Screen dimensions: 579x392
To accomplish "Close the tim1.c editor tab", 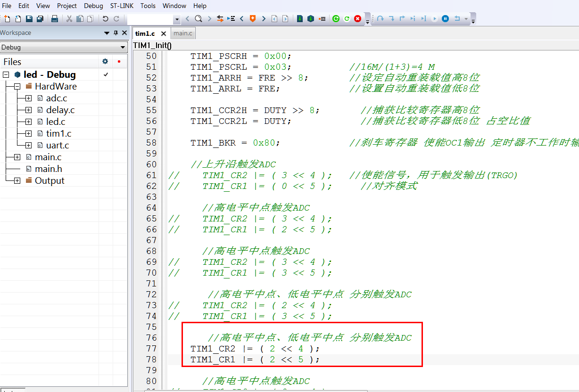I will [164, 33].
